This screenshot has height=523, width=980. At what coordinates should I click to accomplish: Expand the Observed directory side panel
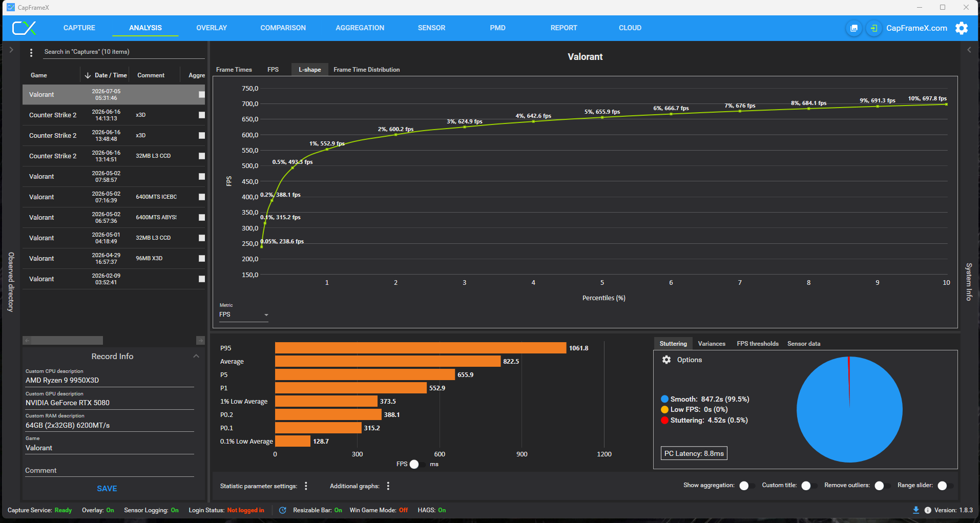[x=11, y=50]
